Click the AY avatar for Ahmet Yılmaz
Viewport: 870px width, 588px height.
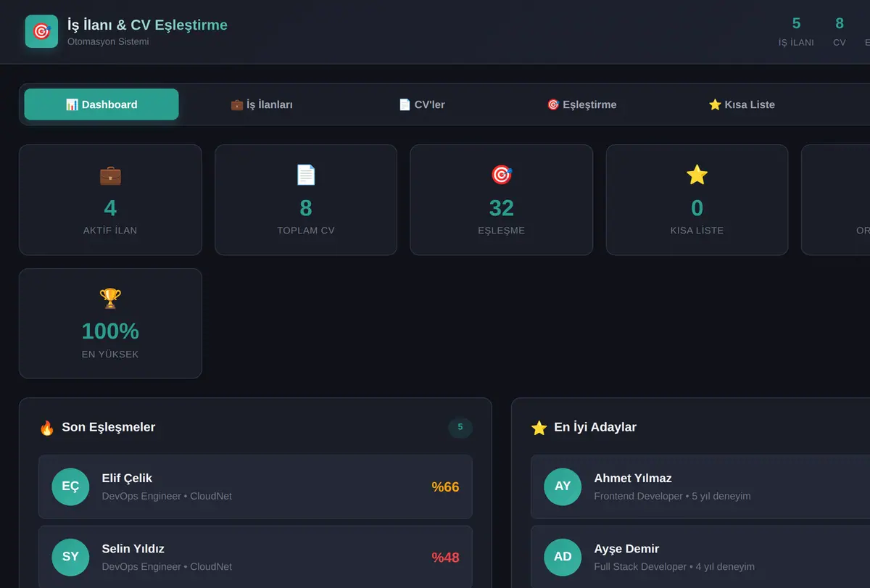coord(563,486)
